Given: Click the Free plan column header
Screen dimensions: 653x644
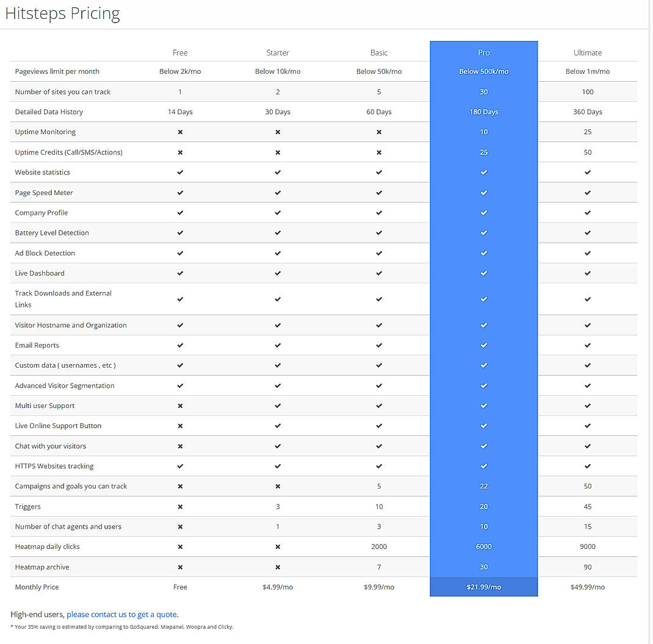Looking at the screenshot, I should [180, 52].
